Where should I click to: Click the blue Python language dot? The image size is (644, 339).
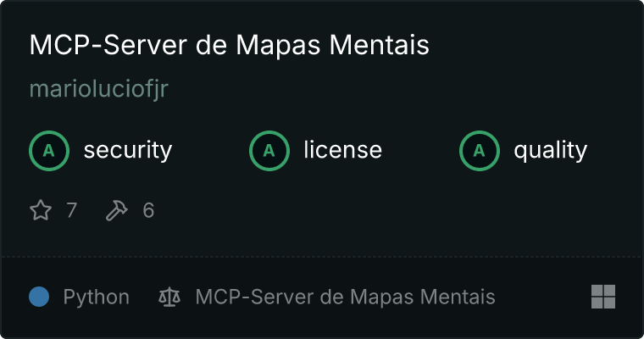39,297
